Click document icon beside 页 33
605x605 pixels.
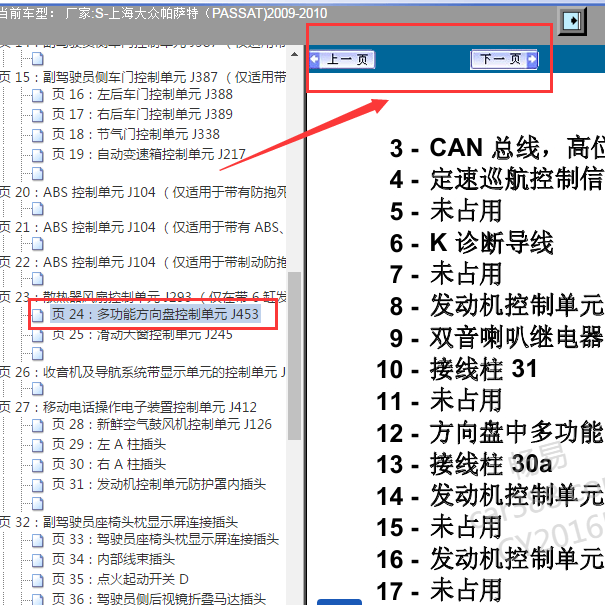(37, 540)
